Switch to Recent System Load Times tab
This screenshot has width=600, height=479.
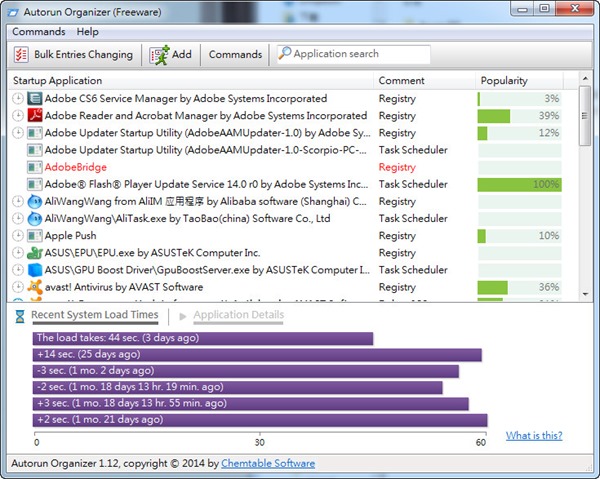(x=95, y=315)
